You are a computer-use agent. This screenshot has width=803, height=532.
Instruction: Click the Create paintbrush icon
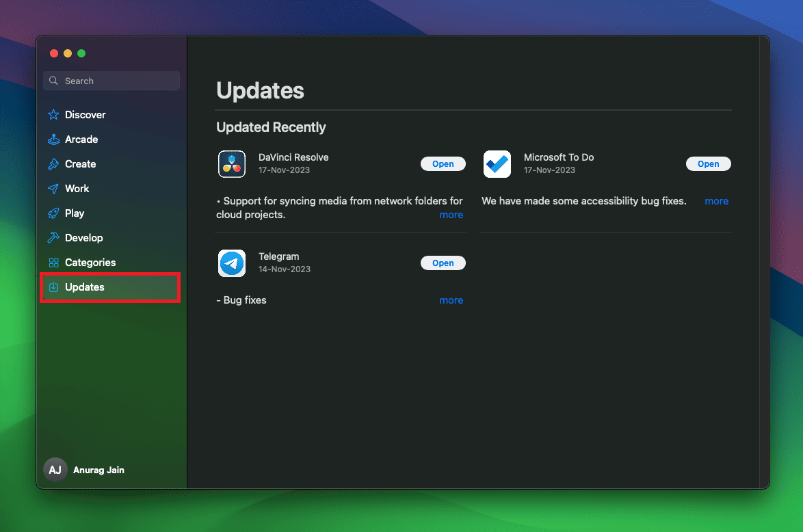(x=53, y=164)
